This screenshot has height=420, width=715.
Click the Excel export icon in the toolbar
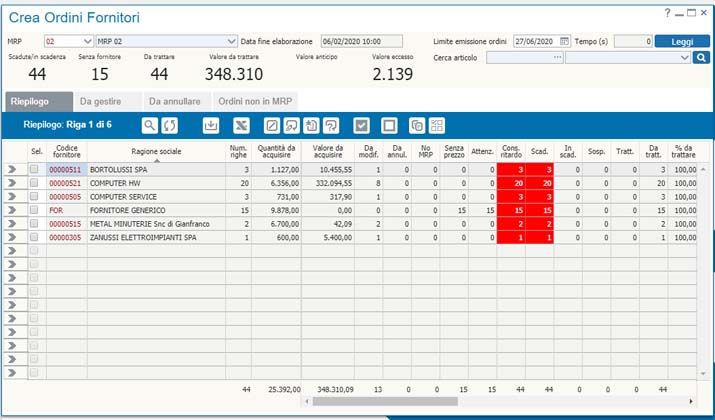(x=240, y=125)
